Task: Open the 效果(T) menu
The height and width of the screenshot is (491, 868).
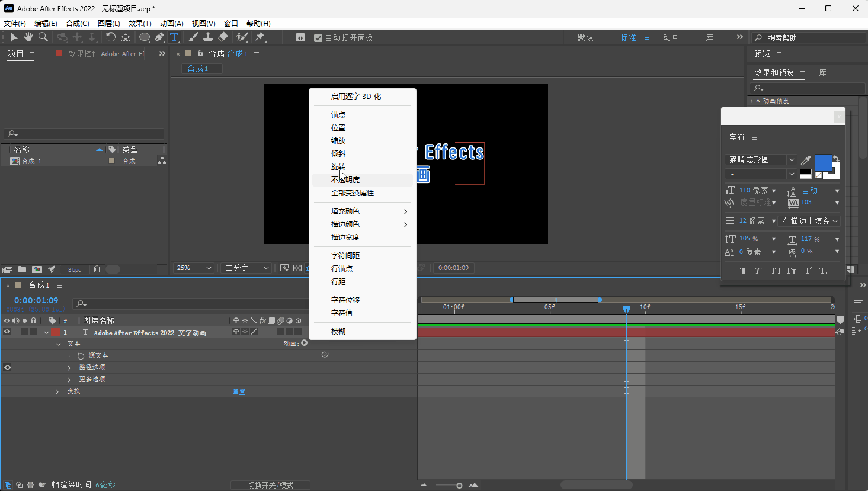Action: [x=140, y=23]
